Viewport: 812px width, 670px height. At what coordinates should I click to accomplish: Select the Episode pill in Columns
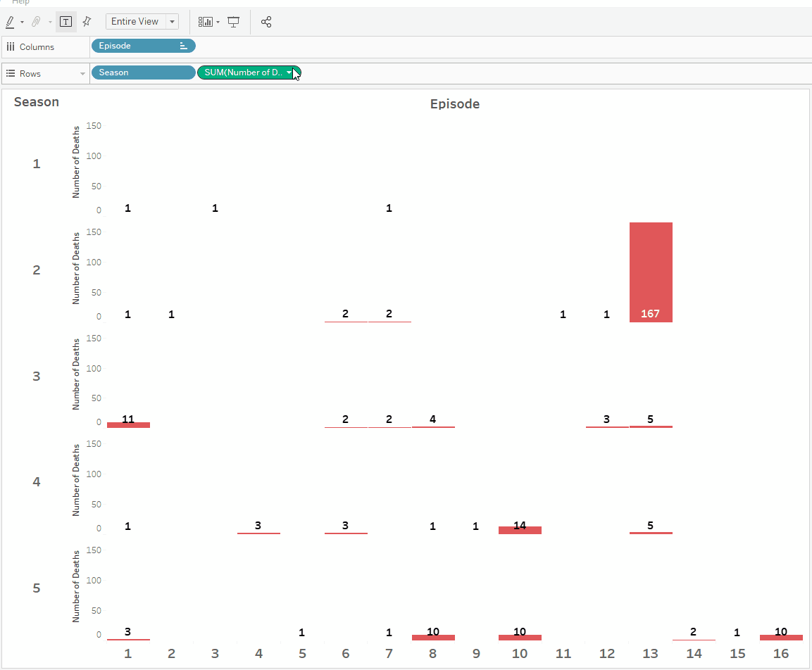coord(144,46)
